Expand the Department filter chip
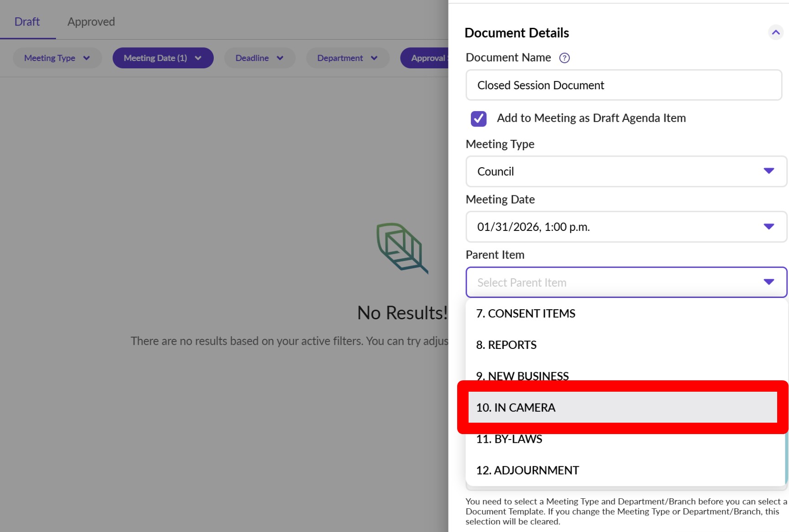This screenshot has height=532, width=789. pos(347,58)
